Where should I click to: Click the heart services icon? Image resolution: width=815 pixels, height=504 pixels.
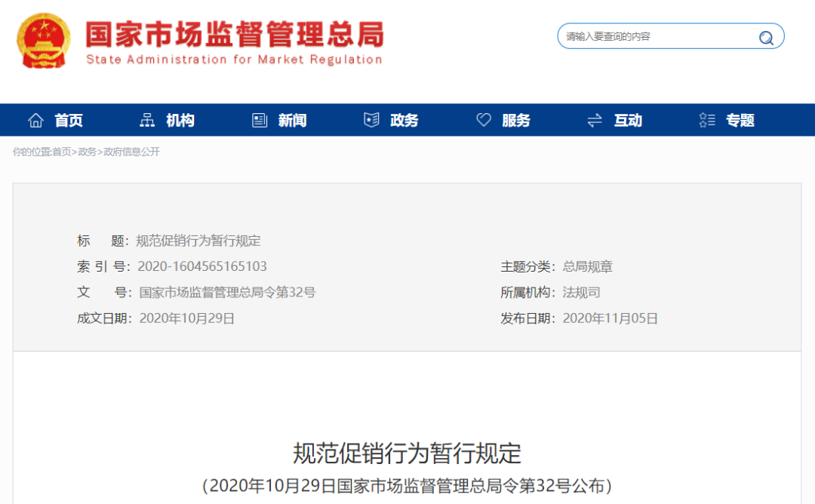point(484,120)
